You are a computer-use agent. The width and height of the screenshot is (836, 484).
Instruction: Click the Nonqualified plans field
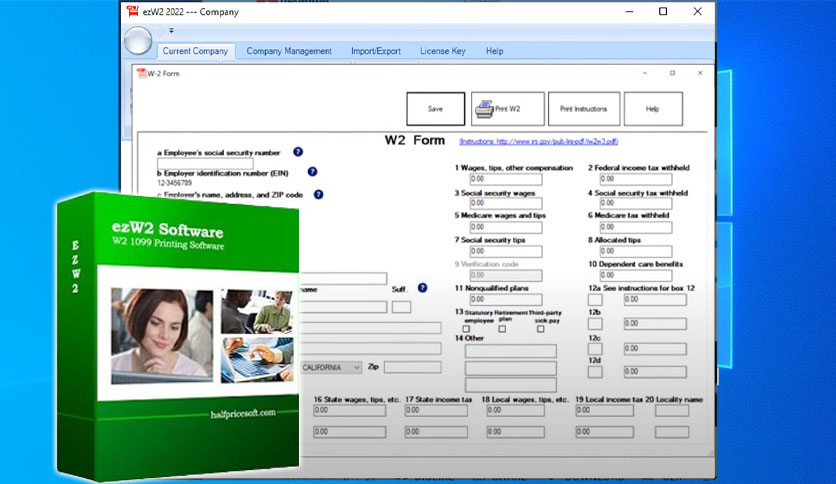[506, 300]
